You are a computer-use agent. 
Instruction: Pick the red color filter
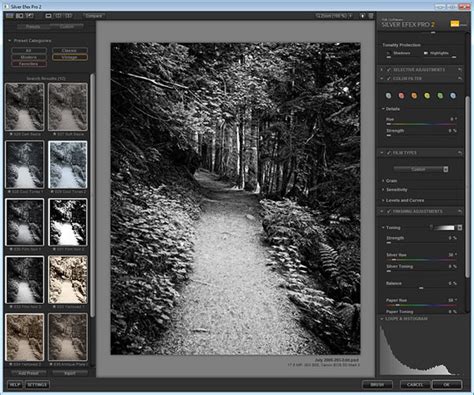(x=401, y=96)
